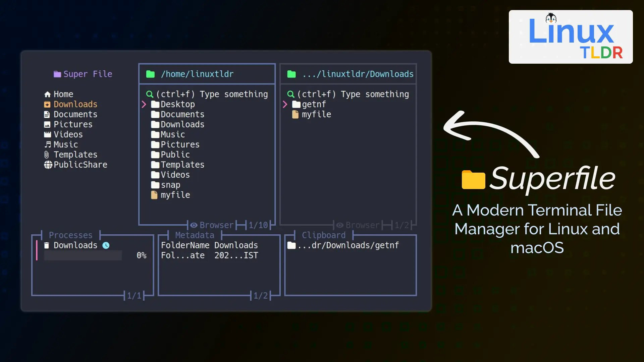The height and width of the screenshot is (362, 644).
Task: Select the /home/linuxtldr panel header
Action: (x=207, y=74)
